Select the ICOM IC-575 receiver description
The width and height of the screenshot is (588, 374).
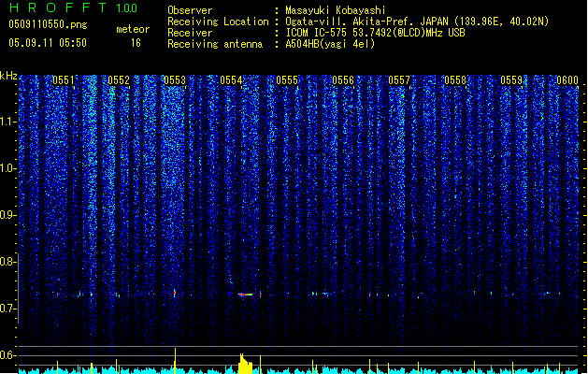pyautogui.click(x=376, y=33)
